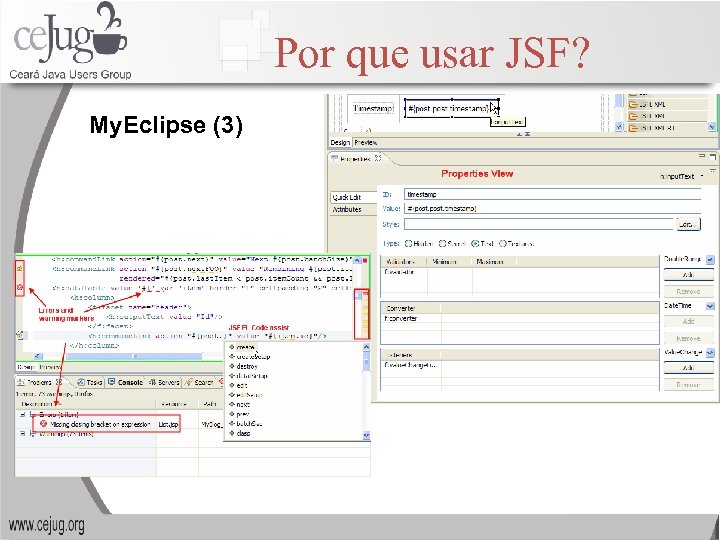
Task: Click the Description column header
Action: 86,404
